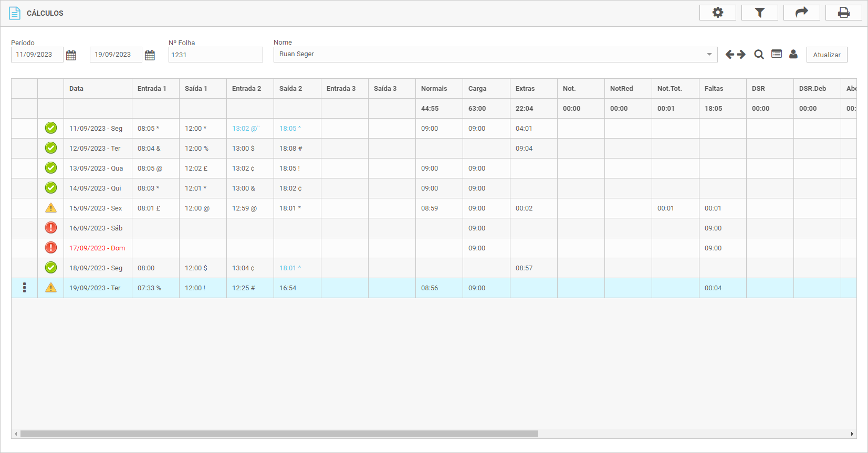Click the horizontal scrollbar right arrow
The width and height of the screenshot is (868, 453).
pos(852,434)
